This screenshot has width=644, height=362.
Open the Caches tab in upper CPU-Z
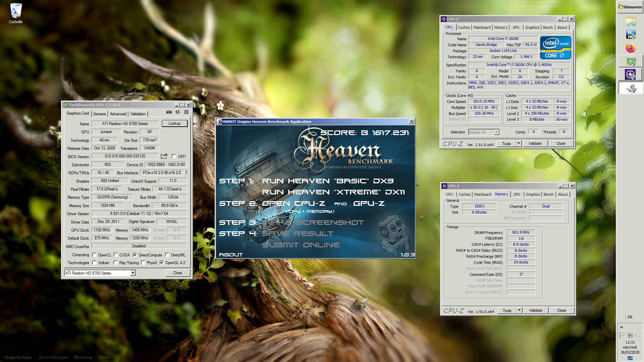point(464,27)
